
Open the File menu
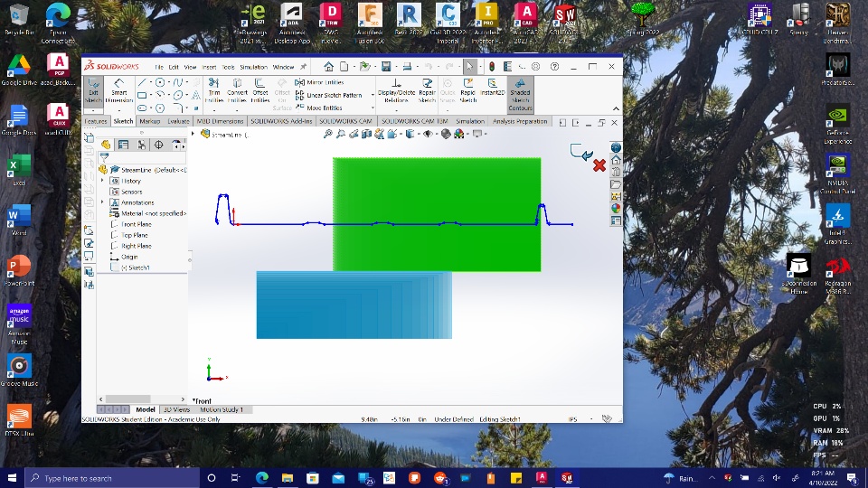(x=159, y=67)
